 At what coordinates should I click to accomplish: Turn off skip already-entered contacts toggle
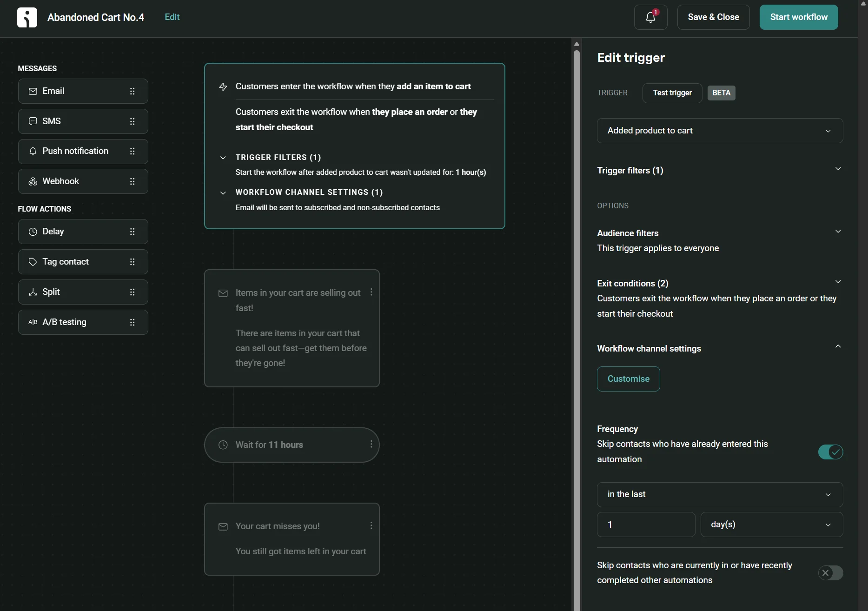click(830, 452)
